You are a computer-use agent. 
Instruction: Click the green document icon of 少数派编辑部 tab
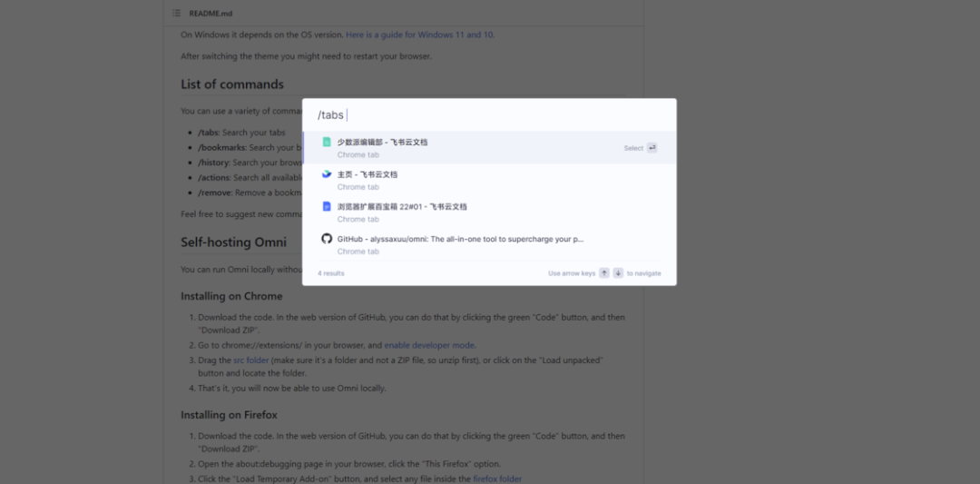pos(327,142)
